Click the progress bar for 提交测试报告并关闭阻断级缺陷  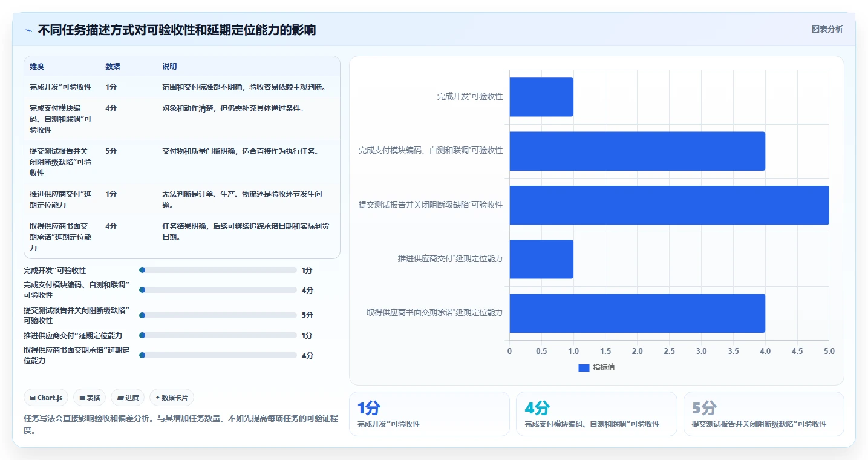218,315
